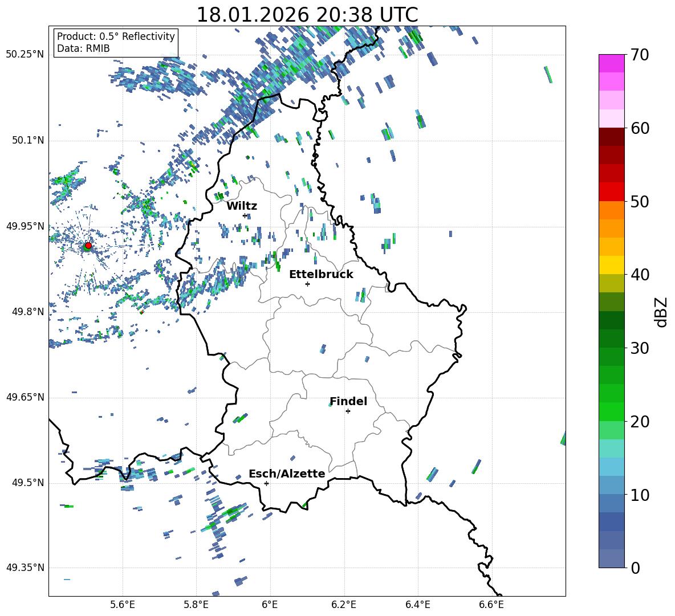Click the 70 tick label on colorbar
Image resolution: width=675 pixels, height=616 pixels.
pyautogui.click(x=639, y=55)
